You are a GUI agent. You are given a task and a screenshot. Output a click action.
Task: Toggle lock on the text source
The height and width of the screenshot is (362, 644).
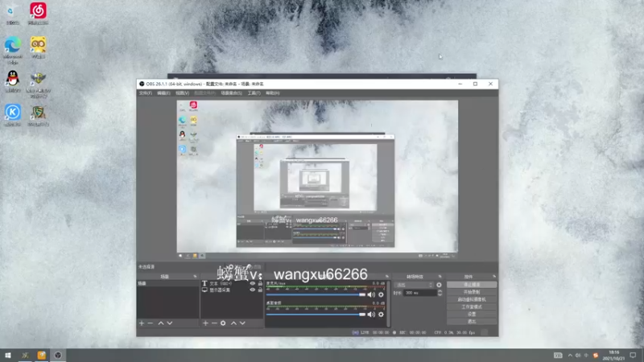(x=260, y=284)
